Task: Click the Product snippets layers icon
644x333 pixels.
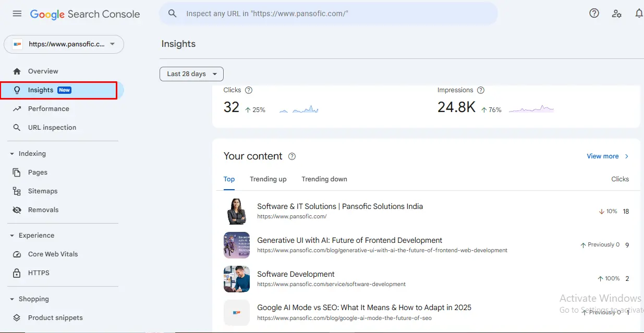Action: coord(17,318)
